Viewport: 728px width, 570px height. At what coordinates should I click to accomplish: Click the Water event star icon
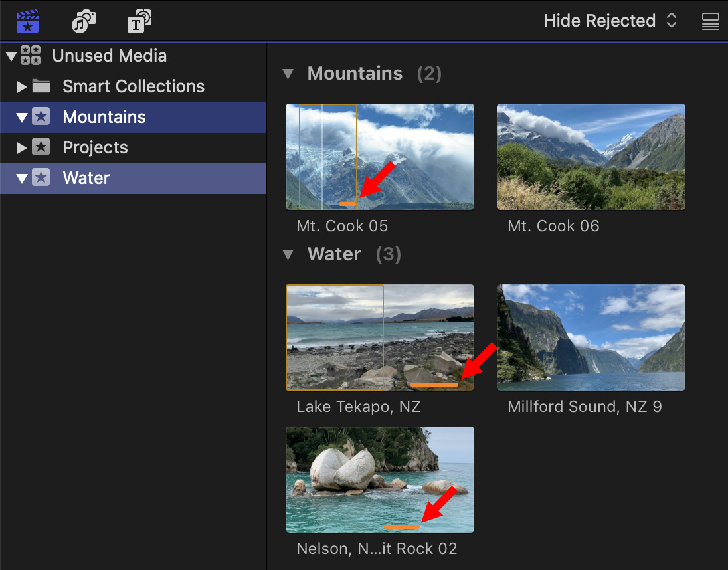coord(41,178)
